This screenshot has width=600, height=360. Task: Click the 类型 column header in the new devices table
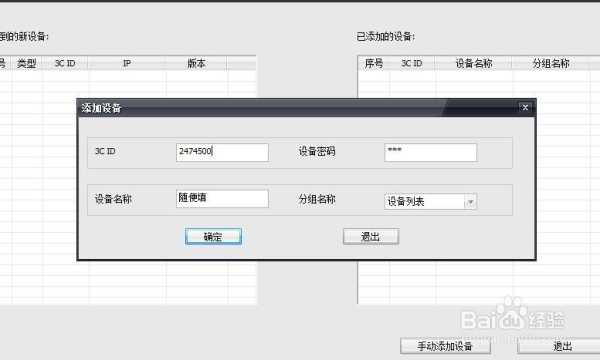coord(27,63)
